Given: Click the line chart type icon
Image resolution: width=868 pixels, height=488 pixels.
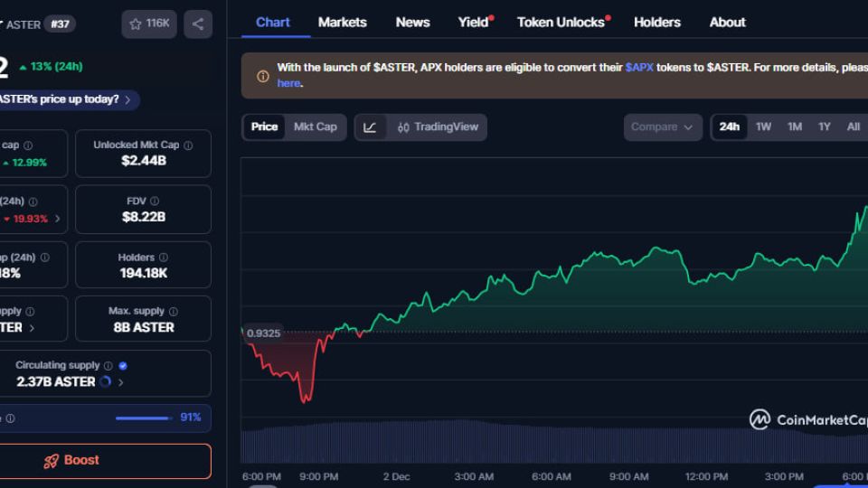Looking at the screenshot, I should pos(370,127).
